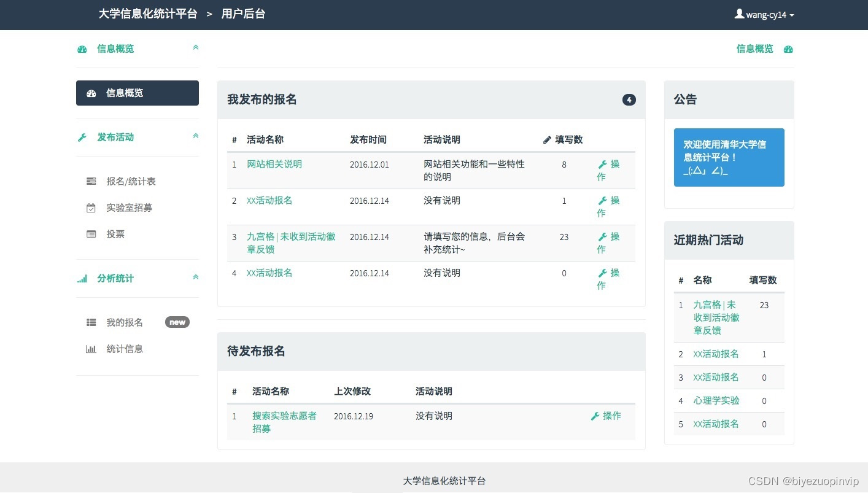This screenshot has height=493, width=868.
Task: Collapse the 发布活动 section chevron
Action: point(196,136)
